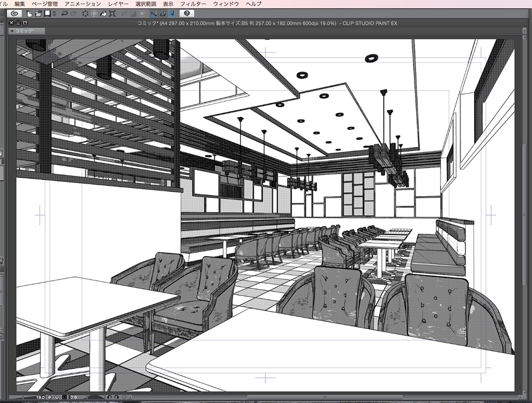Fill the selection with paint bucket icon
The width and height of the screenshot is (532, 403).
[104, 14]
